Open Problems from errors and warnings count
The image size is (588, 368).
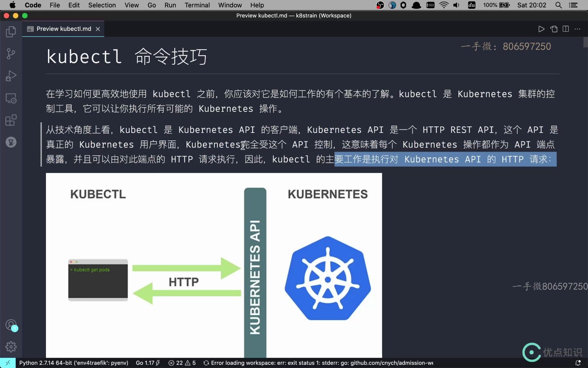pos(182,363)
